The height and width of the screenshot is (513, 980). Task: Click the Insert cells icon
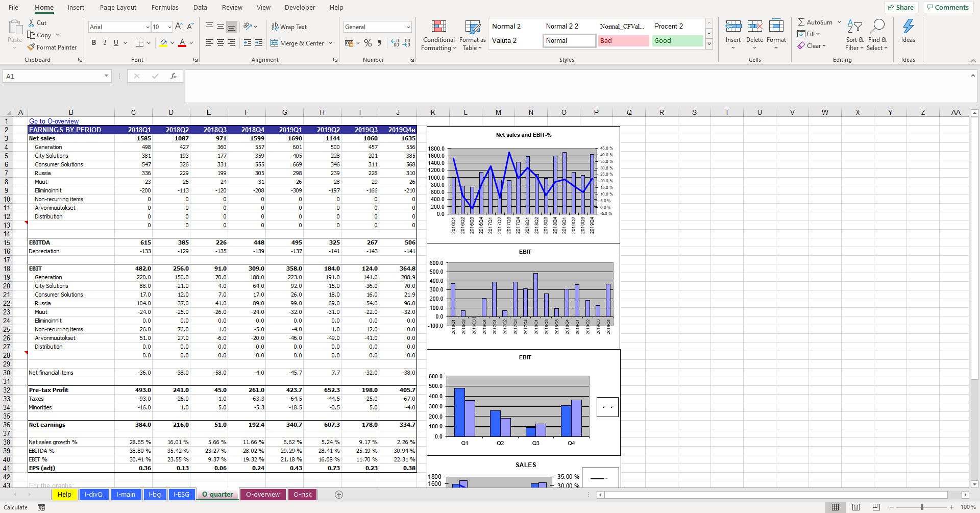coord(733,26)
